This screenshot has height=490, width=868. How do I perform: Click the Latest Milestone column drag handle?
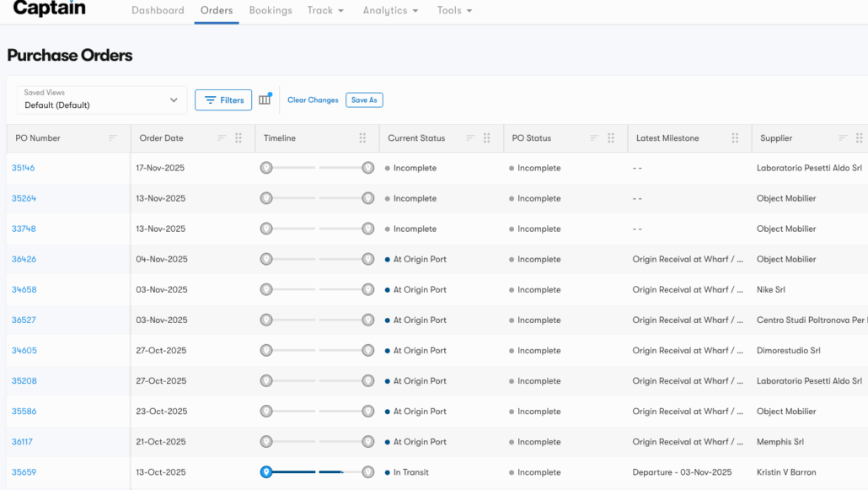735,138
